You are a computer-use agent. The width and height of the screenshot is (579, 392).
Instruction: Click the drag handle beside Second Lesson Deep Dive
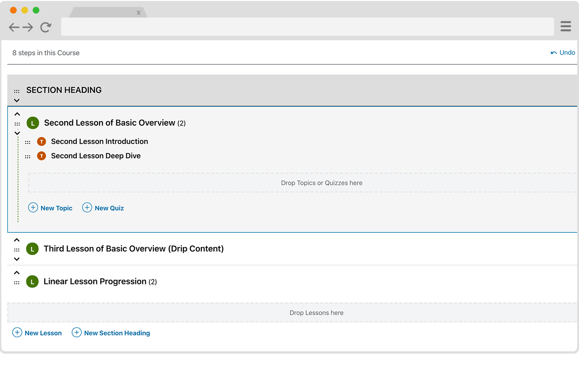pyautogui.click(x=28, y=156)
